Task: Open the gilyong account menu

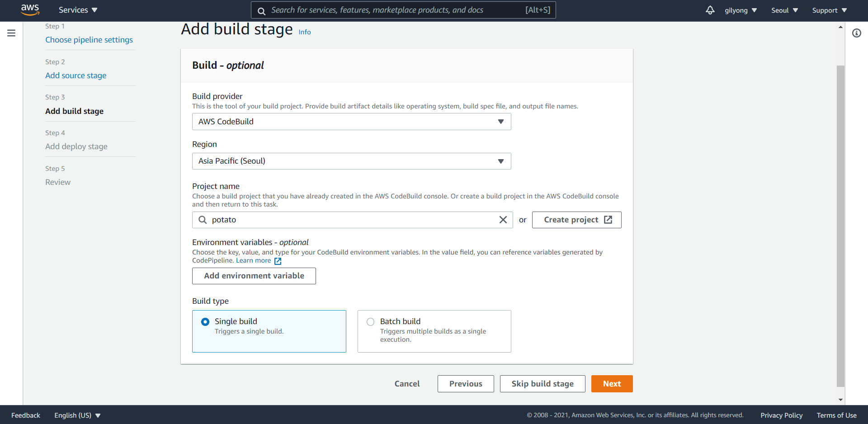Action: 741,10
